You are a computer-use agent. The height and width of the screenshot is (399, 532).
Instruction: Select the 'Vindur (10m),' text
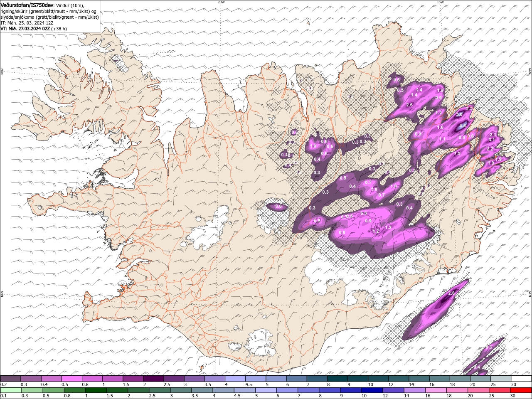70,5
